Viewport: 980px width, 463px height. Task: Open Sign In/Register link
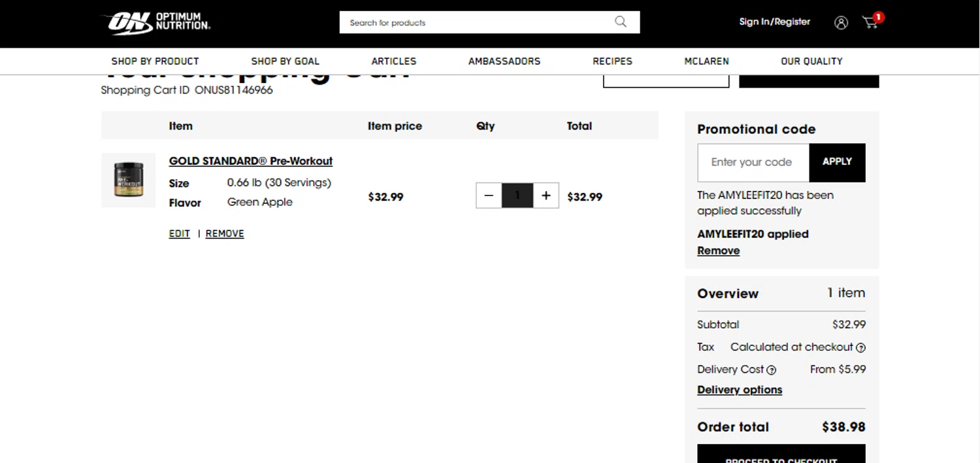[x=774, y=22]
